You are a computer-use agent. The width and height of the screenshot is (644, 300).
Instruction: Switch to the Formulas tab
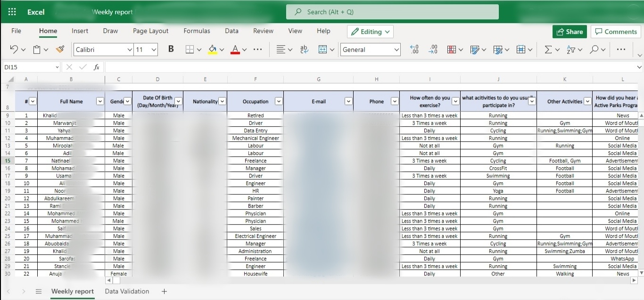pos(197,31)
